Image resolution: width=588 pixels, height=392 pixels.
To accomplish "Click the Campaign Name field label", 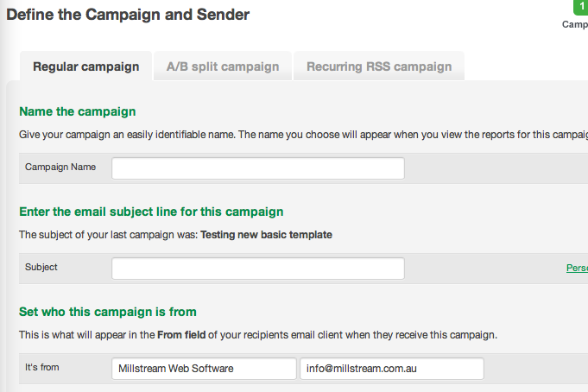I will click(x=60, y=167).
